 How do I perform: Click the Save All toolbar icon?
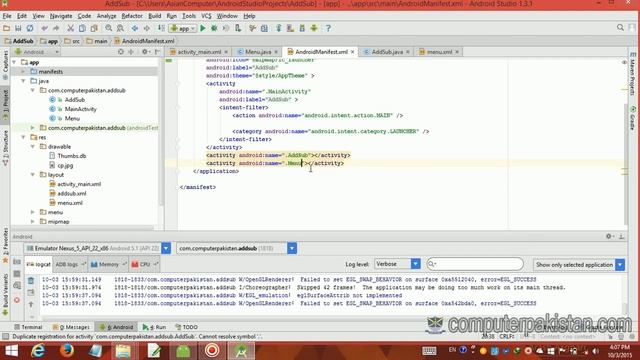click(x=18, y=28)
